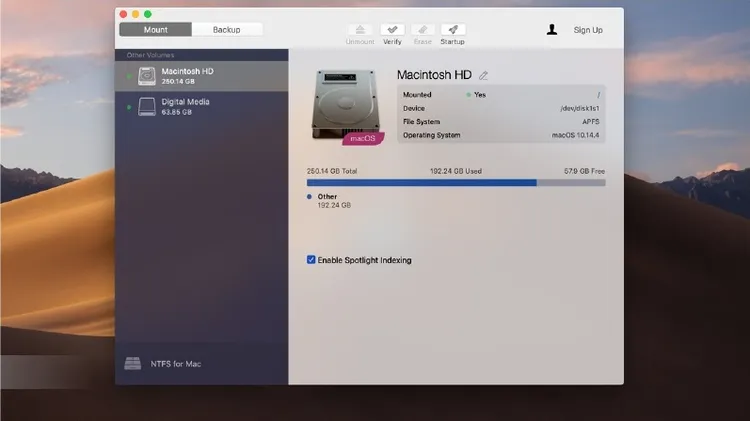Open the user account icon
750x421 pixels.
point(551,30)
